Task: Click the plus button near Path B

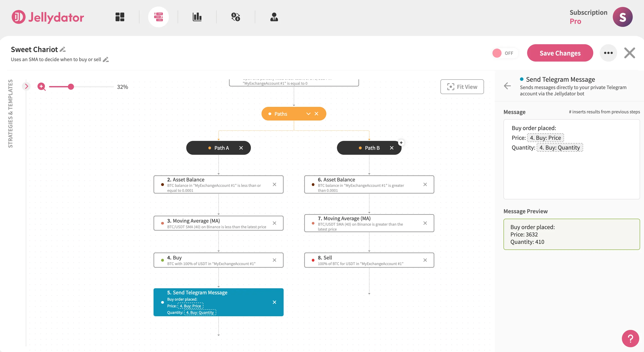Action: pyautogui.click(x=401, y=142)
